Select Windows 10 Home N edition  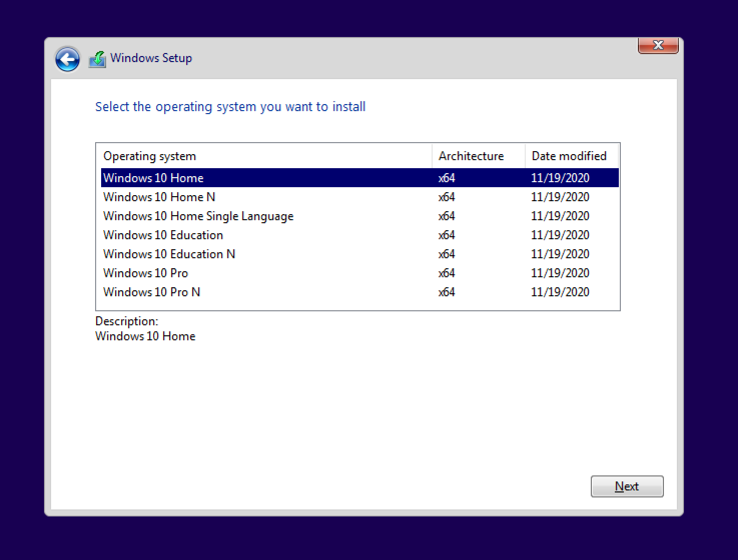360,197
